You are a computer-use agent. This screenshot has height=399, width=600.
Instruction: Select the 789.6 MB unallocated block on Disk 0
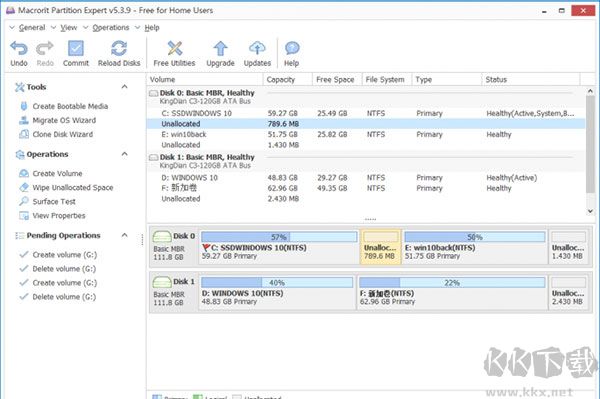[x=380, y=247]
